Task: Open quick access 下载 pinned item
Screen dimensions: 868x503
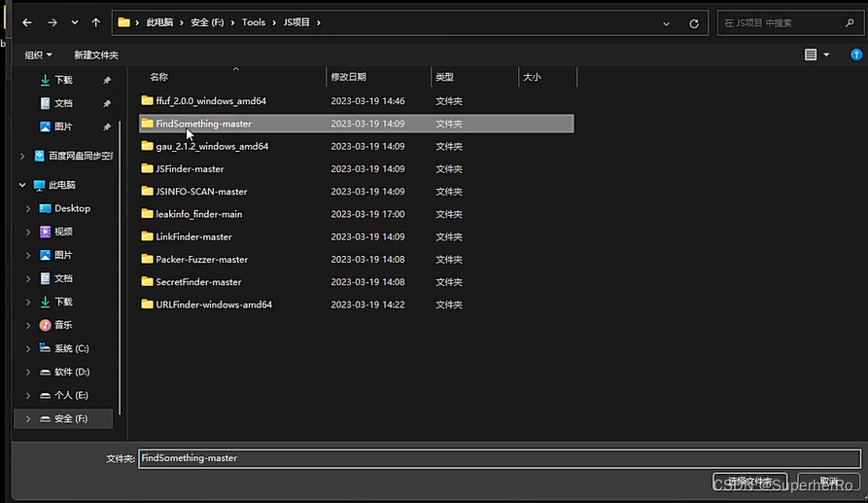Action: pos(63,80)
